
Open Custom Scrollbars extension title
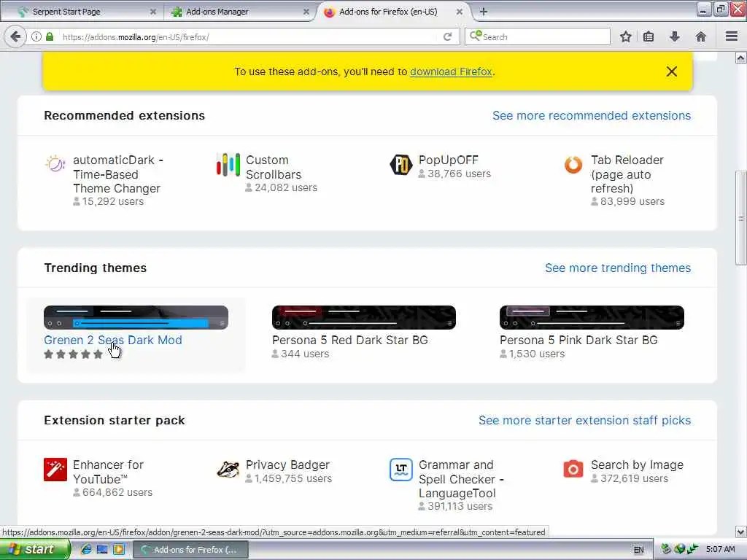[274, 167]
